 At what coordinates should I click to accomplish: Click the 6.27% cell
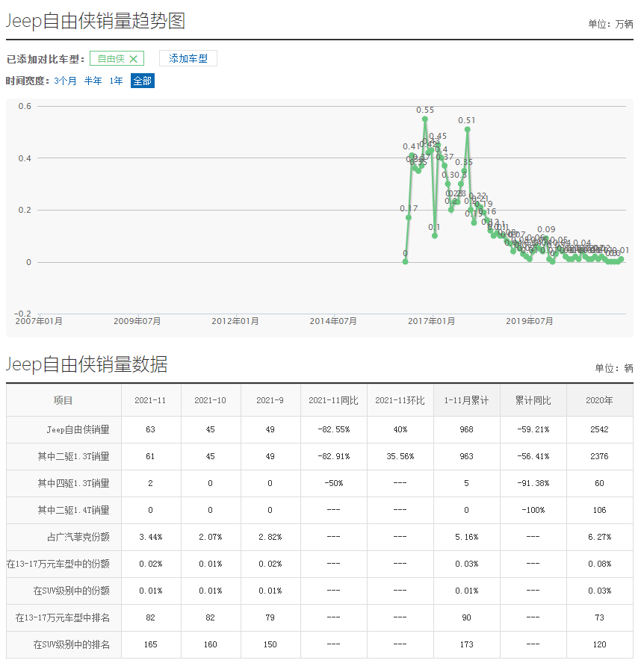click(x=599, y=537)
